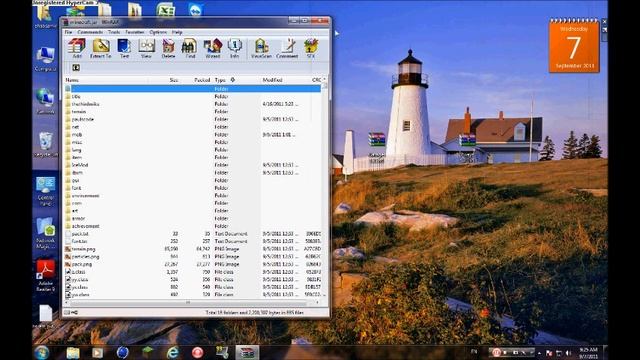Select the 'mob' folder row
The width and height of the screenshot is (640, 360).
(x=193, y=134)
